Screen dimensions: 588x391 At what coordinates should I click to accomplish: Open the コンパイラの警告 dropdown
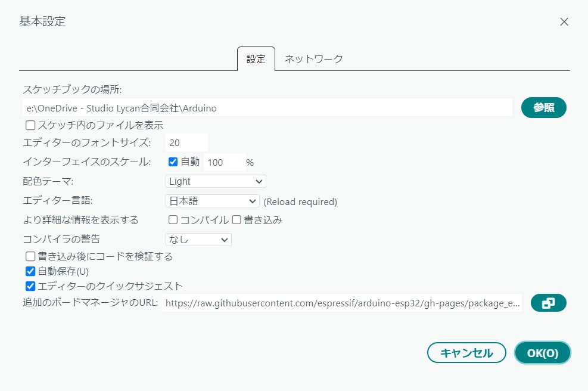(x=198, y=240)
